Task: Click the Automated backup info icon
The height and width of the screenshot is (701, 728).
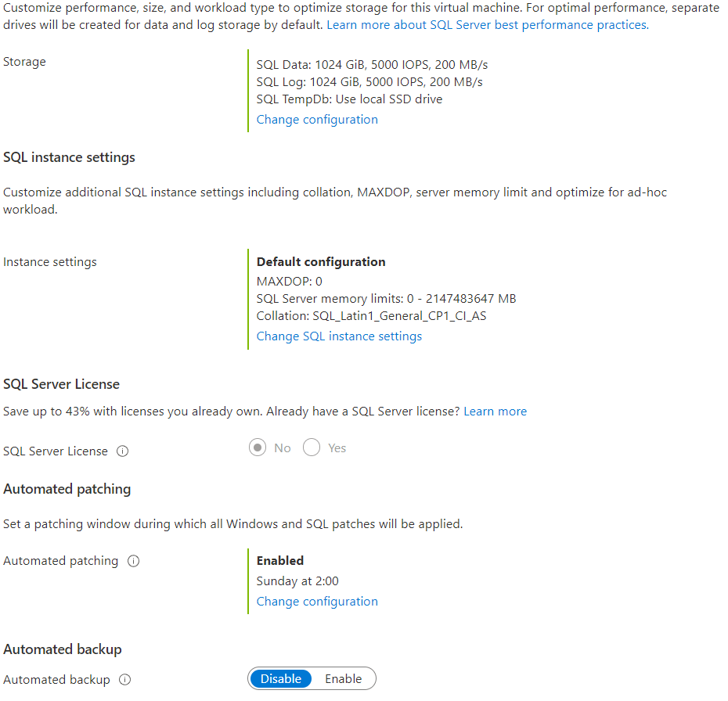Action: point(124,680)
